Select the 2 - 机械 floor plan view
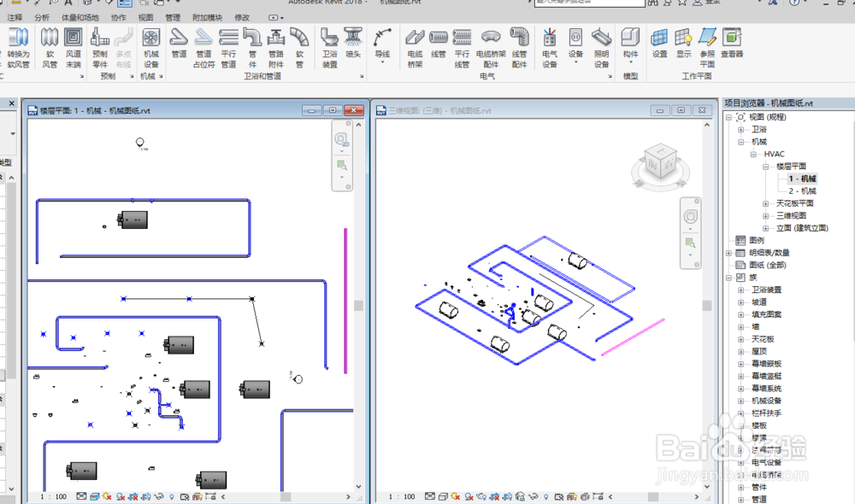 (x=802, y=191)
